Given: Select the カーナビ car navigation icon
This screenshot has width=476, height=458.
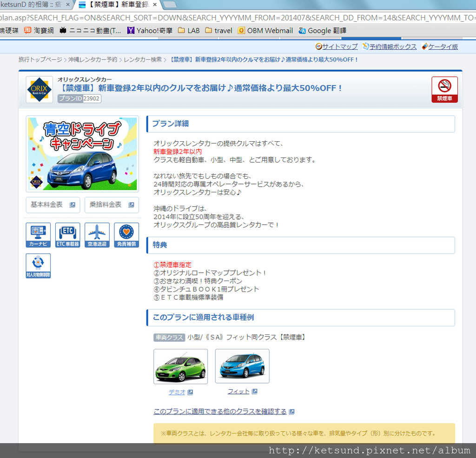Looking at the screenshot, I should [x=38, y=235].
